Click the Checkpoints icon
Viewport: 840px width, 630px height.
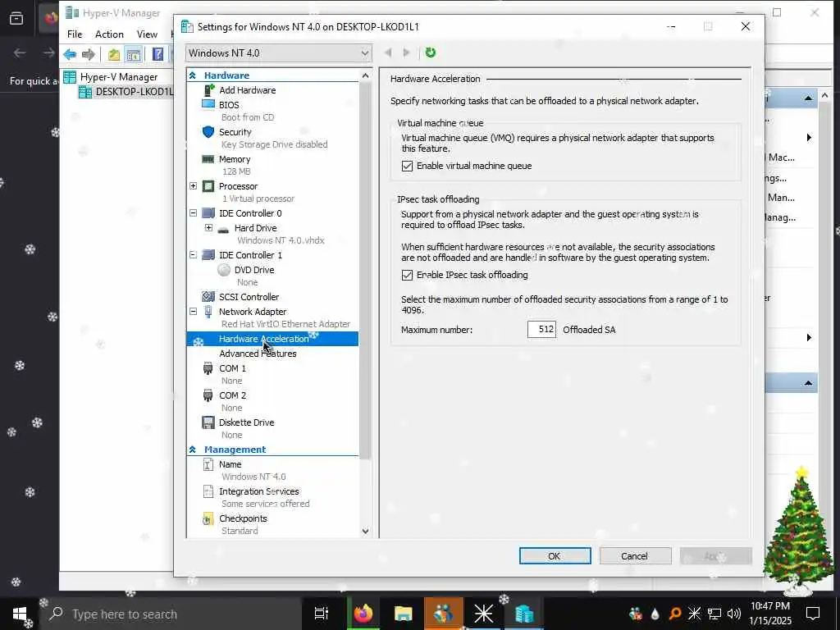pos(208,518)
